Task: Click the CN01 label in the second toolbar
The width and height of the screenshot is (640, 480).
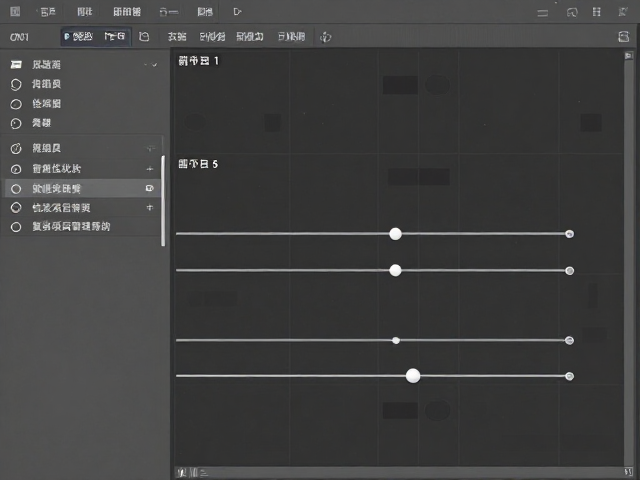Action: point(19,37)
